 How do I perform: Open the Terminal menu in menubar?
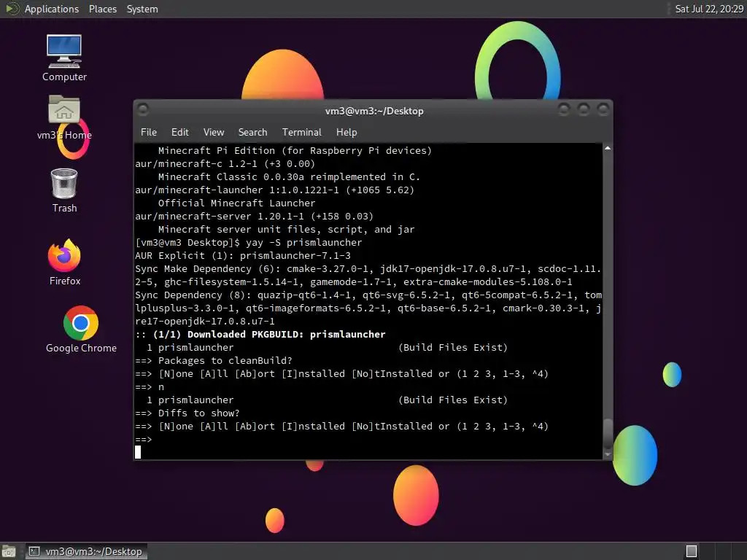[x=301, y=133]
